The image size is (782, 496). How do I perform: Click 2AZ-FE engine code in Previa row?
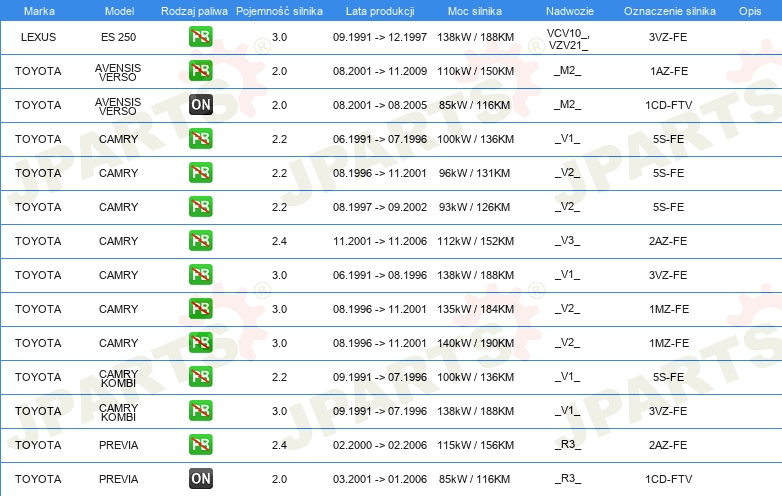coord(668,445)
